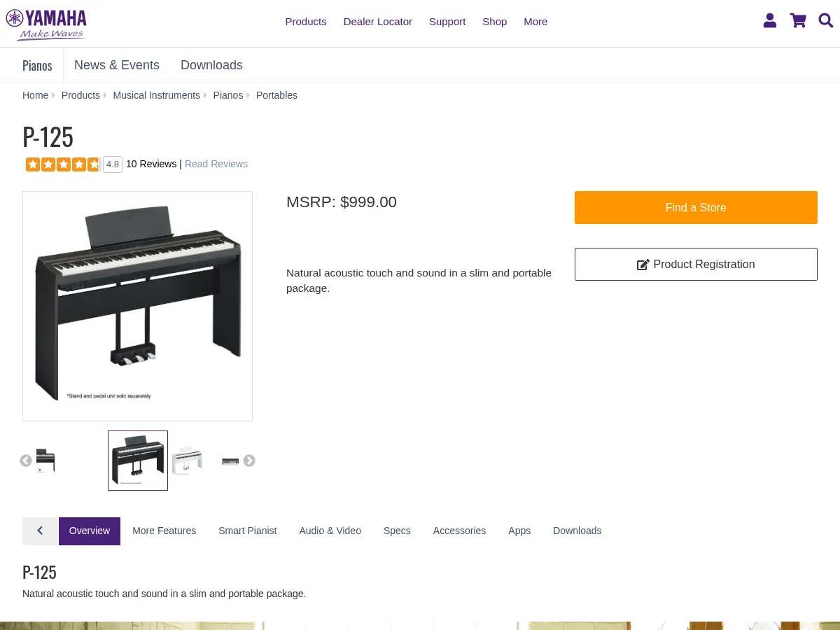
Task: Select the News & Events menu item
Action: click(x=117, y=65)
